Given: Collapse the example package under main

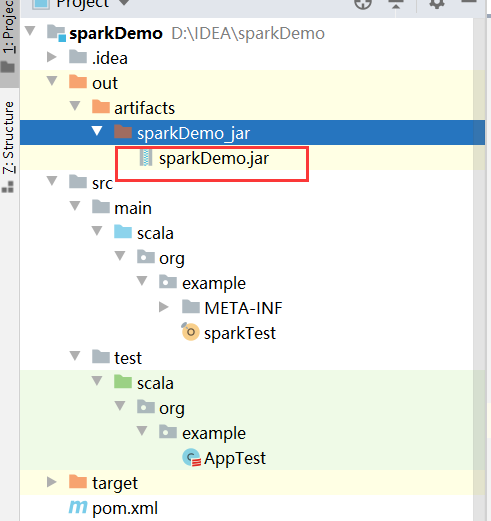Looking at the screenshot, I should (x=142, y=281).
